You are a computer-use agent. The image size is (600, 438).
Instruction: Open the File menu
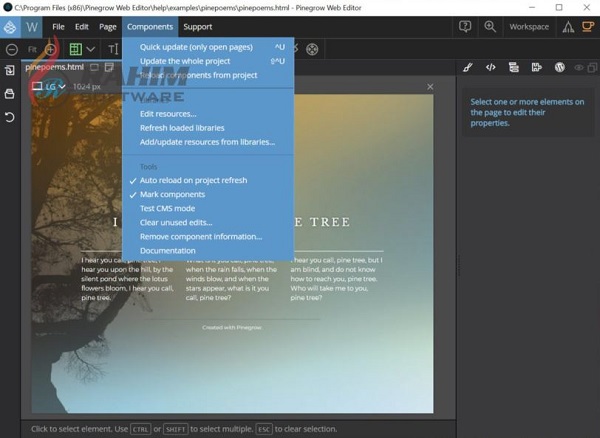point(58,27)
